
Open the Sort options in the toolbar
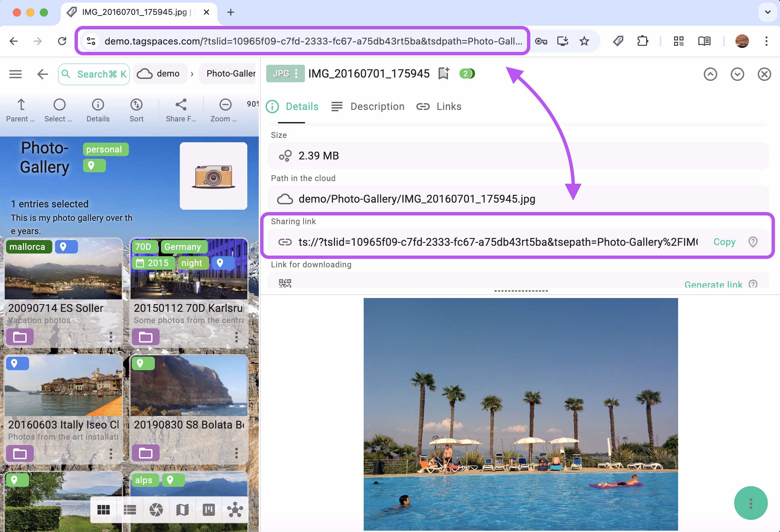click(136, 109)
